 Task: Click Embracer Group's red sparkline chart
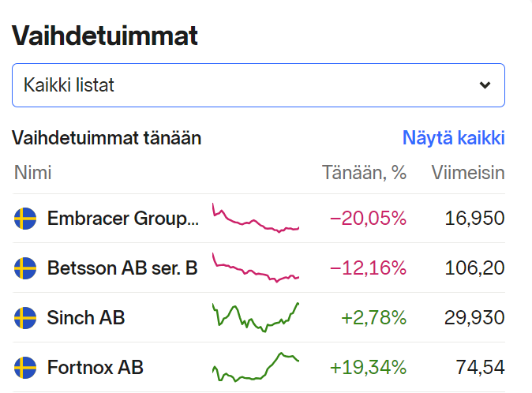pos(255,219)
